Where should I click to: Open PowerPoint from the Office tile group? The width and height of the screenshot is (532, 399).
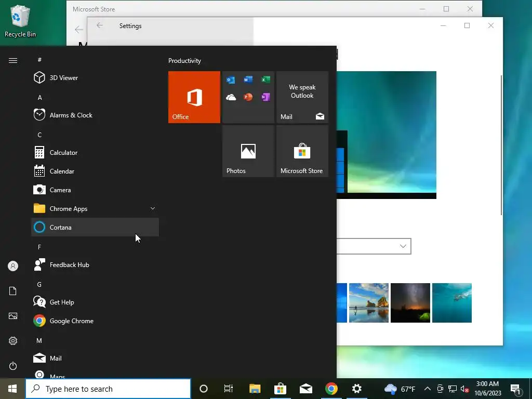pyautogui.click(x=248, y=97)
